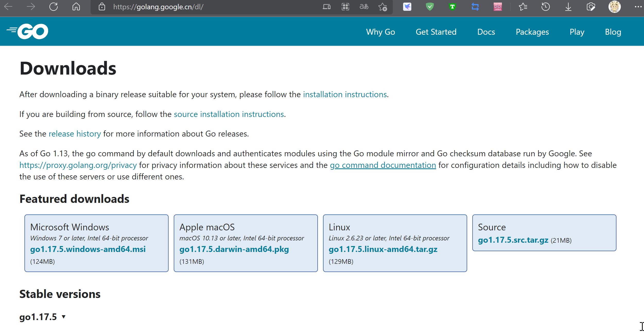Add this page to favorites star icon

pyautogui.click(x=383, y=7)
